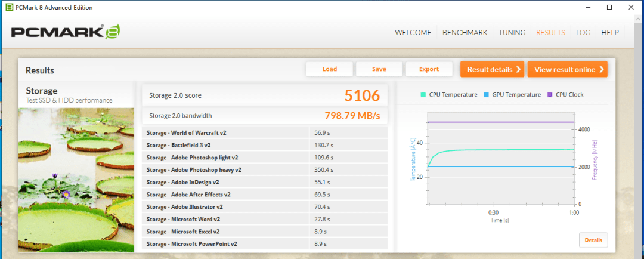
Task: Close the PCMark 8 window
Action: click(631, 7)
